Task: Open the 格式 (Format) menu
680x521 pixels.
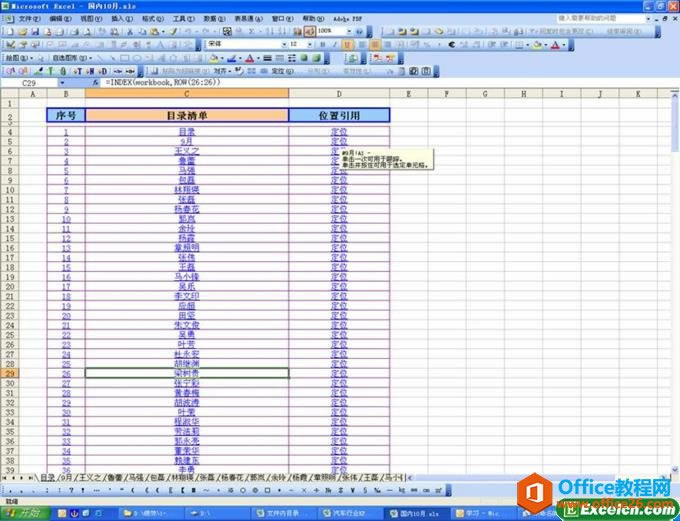Action: point(153,19)
